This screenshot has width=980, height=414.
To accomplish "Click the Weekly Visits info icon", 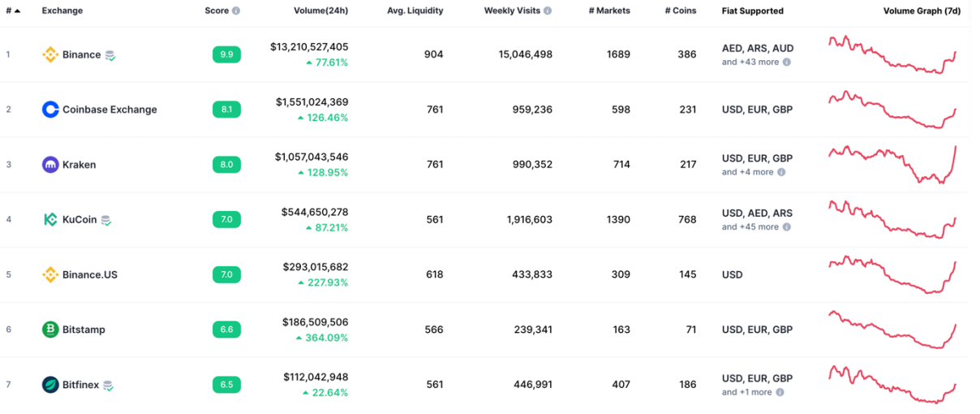I will coord(548,11).
